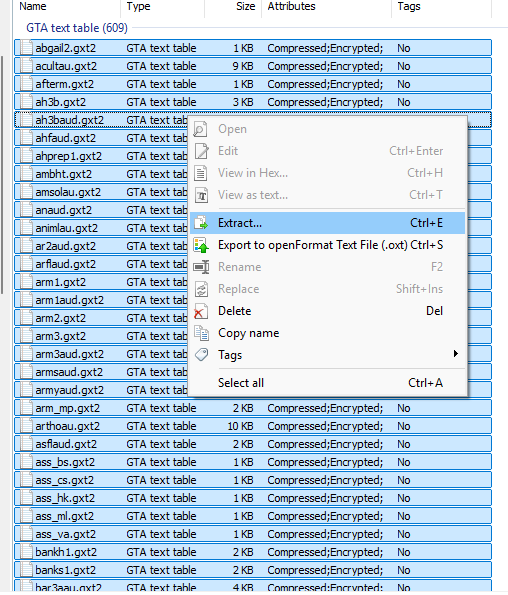Choose Copy name from the context menu

click(x=327, y=333)
